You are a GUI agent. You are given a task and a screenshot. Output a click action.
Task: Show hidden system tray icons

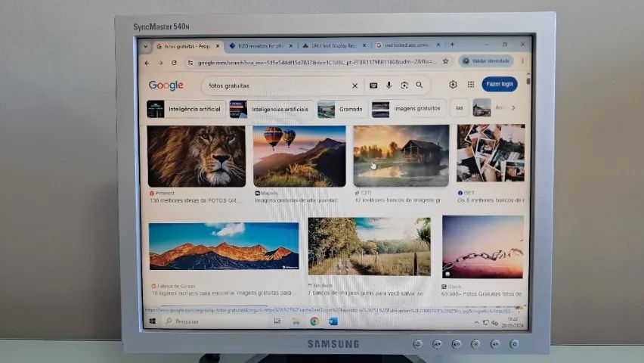[x=476, y=323]
